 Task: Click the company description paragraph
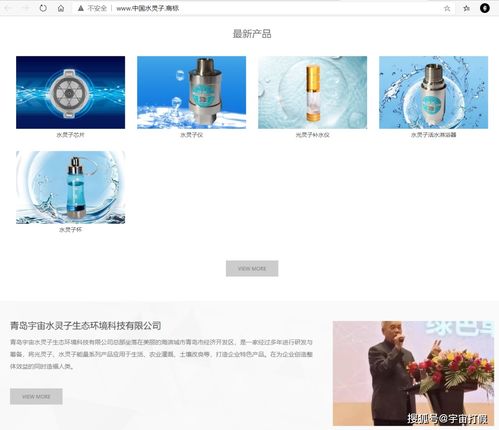(161, 354)
